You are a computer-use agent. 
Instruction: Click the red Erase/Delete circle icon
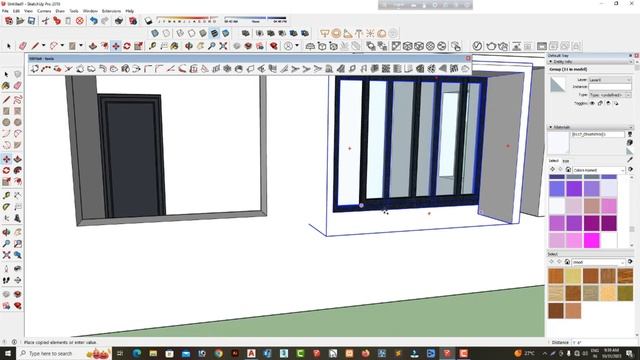80,21
